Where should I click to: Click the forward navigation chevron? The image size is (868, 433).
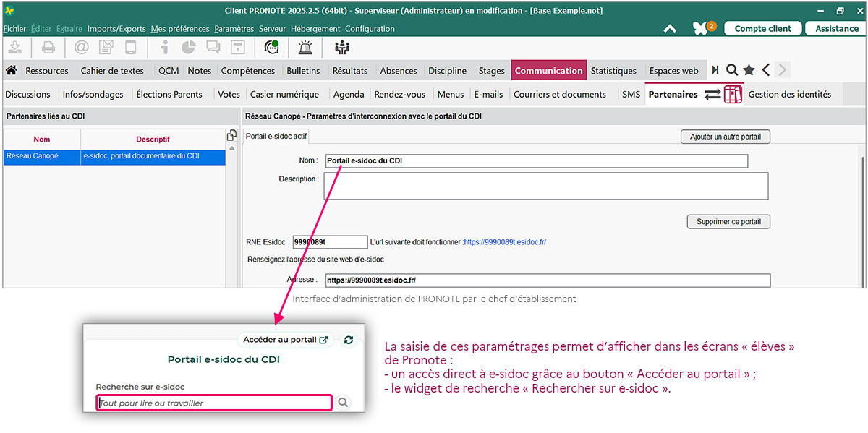(782, 70)
